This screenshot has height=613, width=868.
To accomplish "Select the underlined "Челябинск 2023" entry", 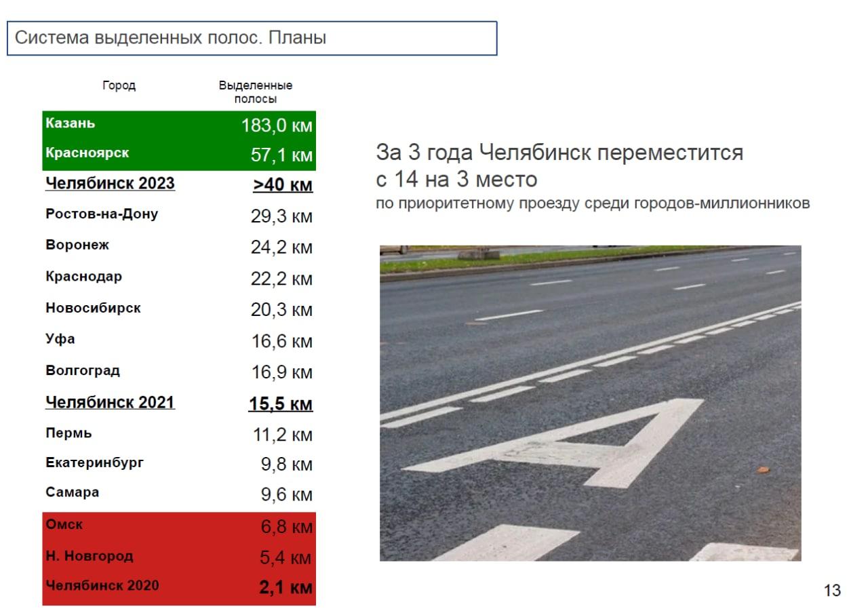I will click(110, 184).
